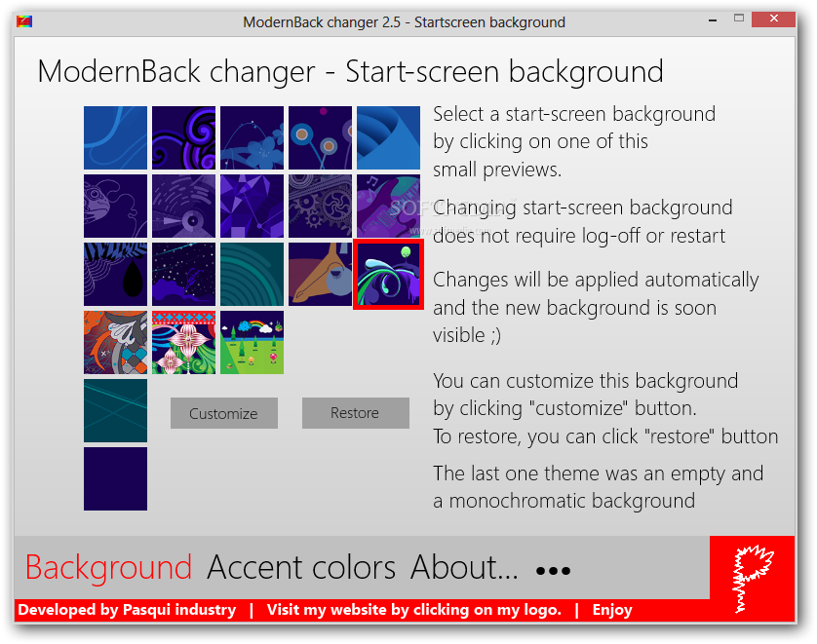Choose the purple guitar music background
The height and width of the screenshot is (644, 817).
[388, 207]
